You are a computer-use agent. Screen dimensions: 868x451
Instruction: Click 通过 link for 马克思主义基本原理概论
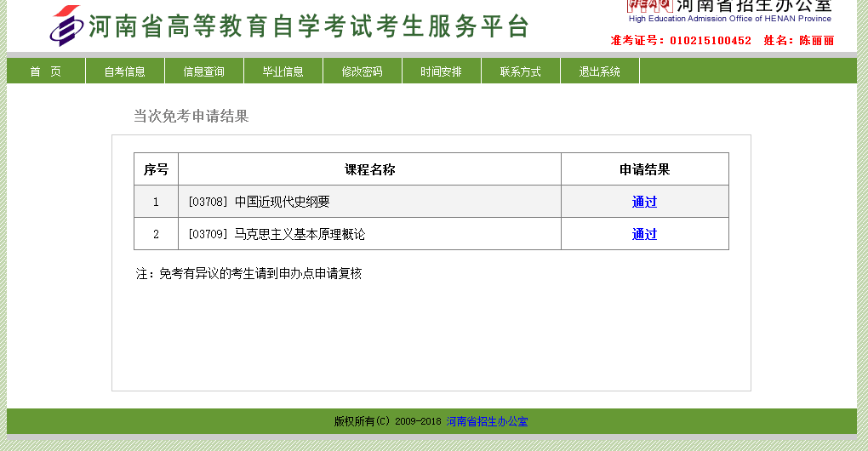coord(644,234)
